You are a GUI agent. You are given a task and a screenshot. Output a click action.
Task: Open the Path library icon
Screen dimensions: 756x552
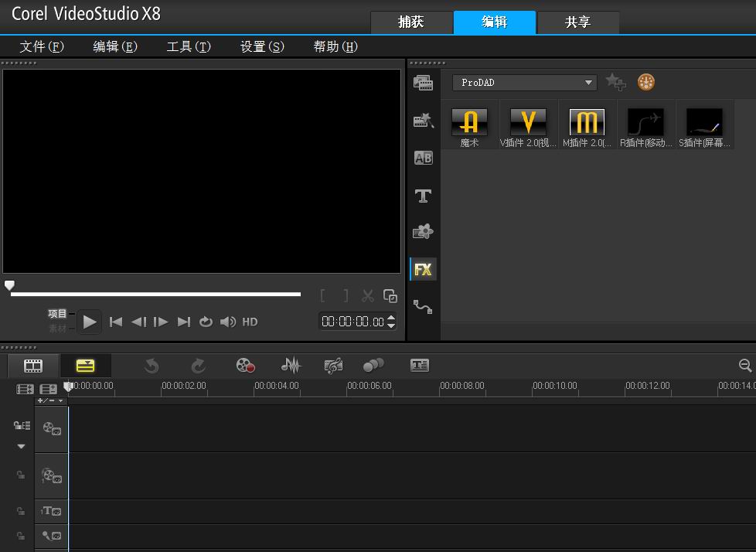tap(423, 307)
